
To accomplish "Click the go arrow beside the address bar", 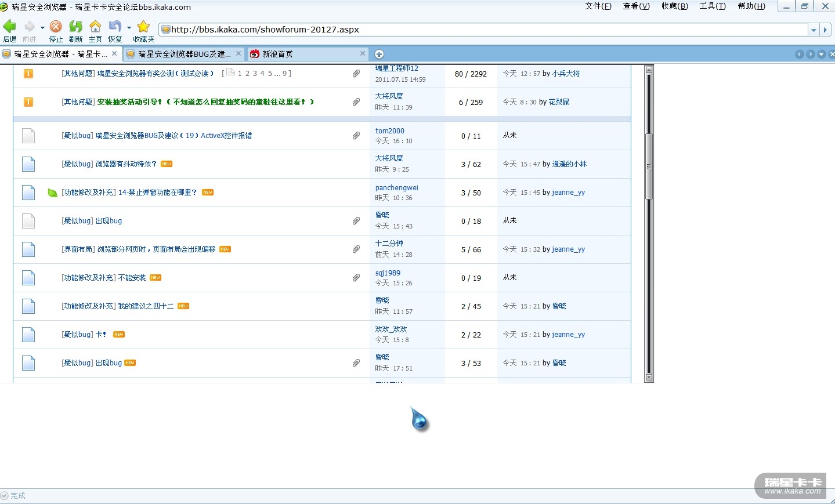I will tap(826, 30).
